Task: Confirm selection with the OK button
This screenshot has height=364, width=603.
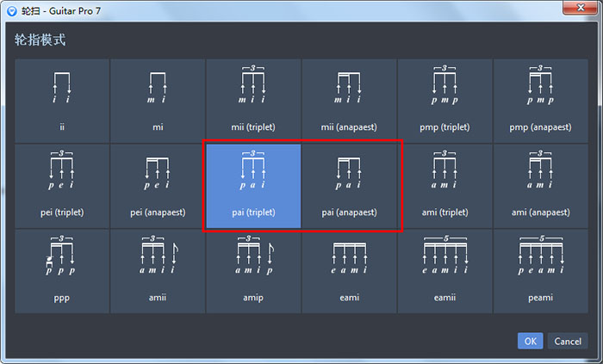Action: [530, 341]
